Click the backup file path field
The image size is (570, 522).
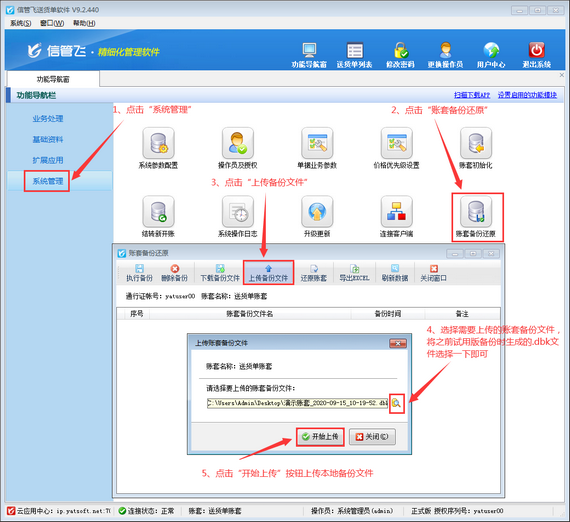tap(297, 403)
